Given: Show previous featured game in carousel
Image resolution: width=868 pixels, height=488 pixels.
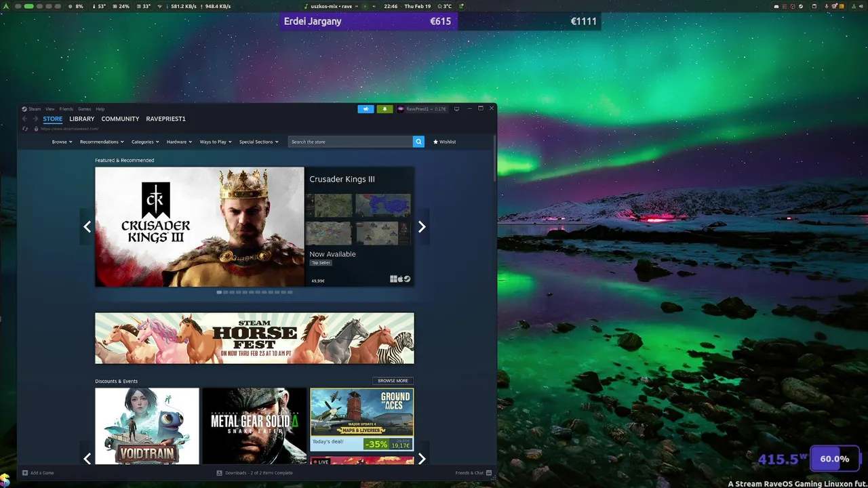Looking at the screenshot, I should click(x=87, y=227).
